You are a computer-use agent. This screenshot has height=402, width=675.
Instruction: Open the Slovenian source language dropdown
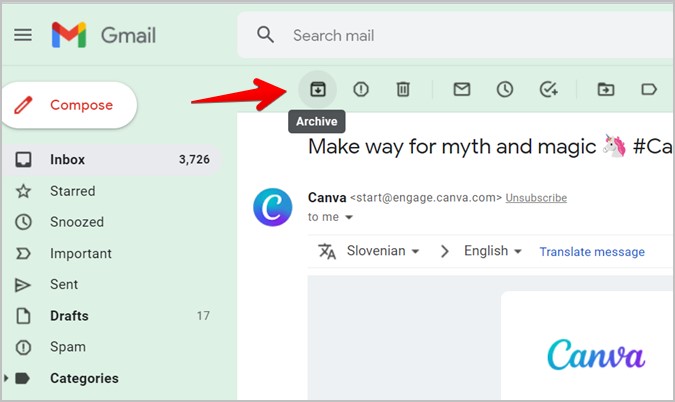tap(383, 251)
